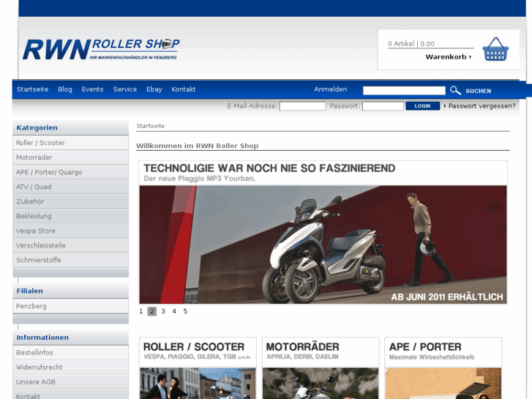Select the Bekleidung category

[x=70, y=216]
